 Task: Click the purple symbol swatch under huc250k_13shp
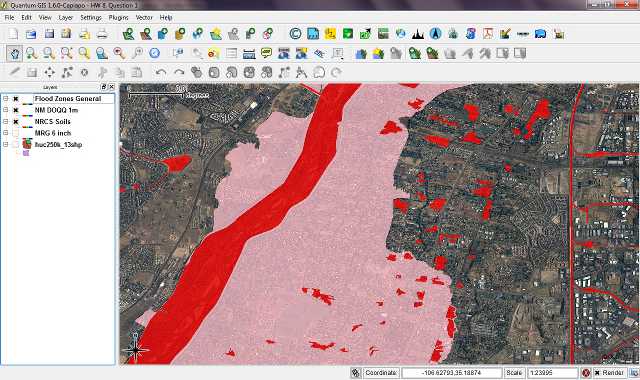click(x=26, y=153)
